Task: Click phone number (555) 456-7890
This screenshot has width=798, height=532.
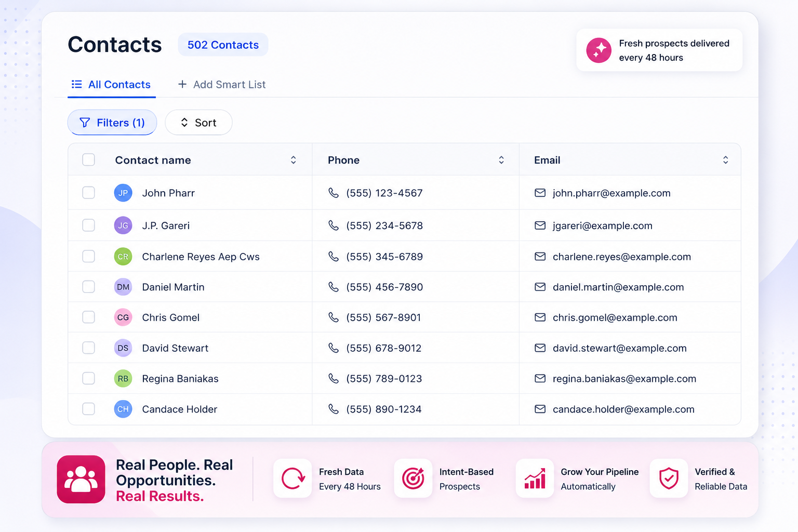Action: point(384,287)
